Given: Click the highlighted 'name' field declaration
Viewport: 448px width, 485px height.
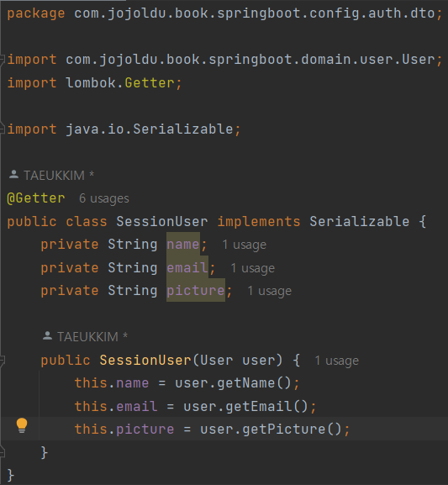Looking at the screenshot, I should [x=183, y=245].
